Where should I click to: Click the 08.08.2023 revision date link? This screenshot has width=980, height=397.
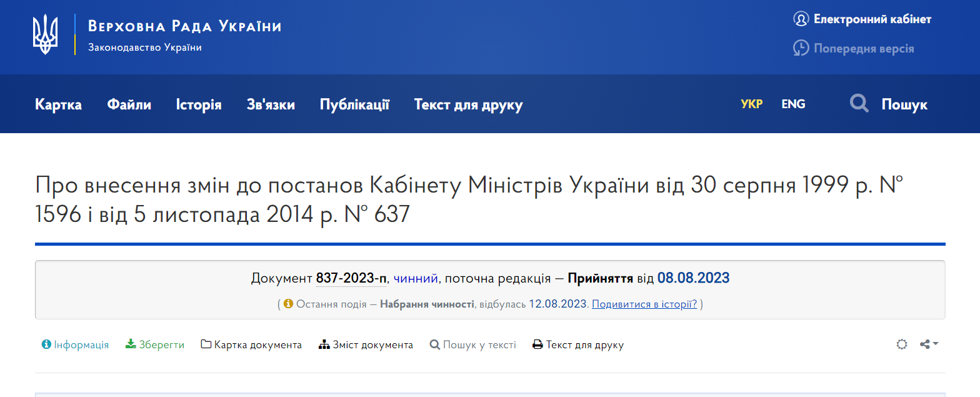[x=693, y=278]
